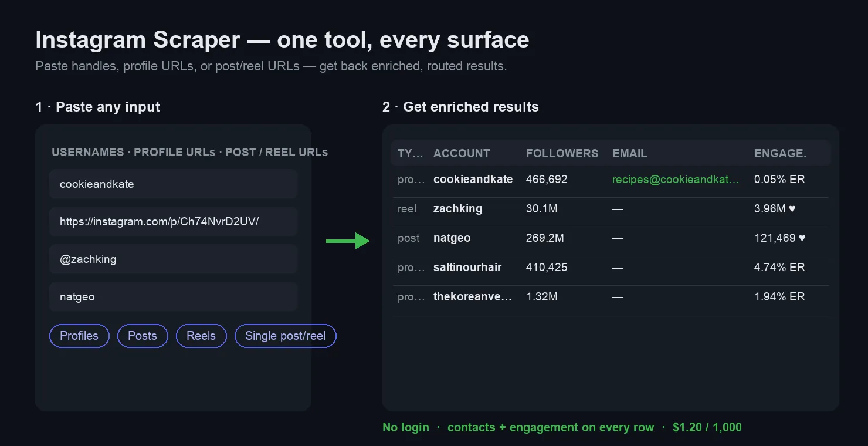Click the 121,469 likes engagement value

pyautogui.click(x=779, y=238)
